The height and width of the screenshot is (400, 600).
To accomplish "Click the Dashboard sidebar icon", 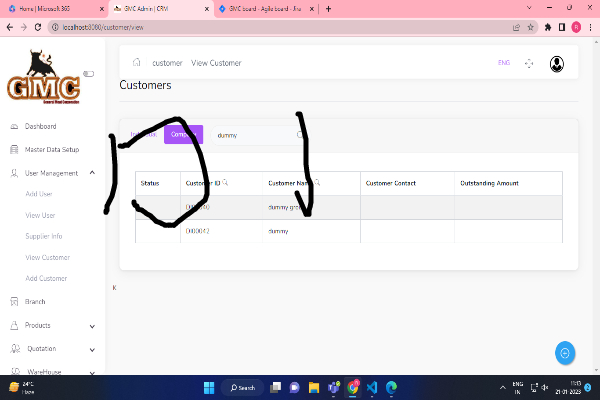I will coord(13,127).
